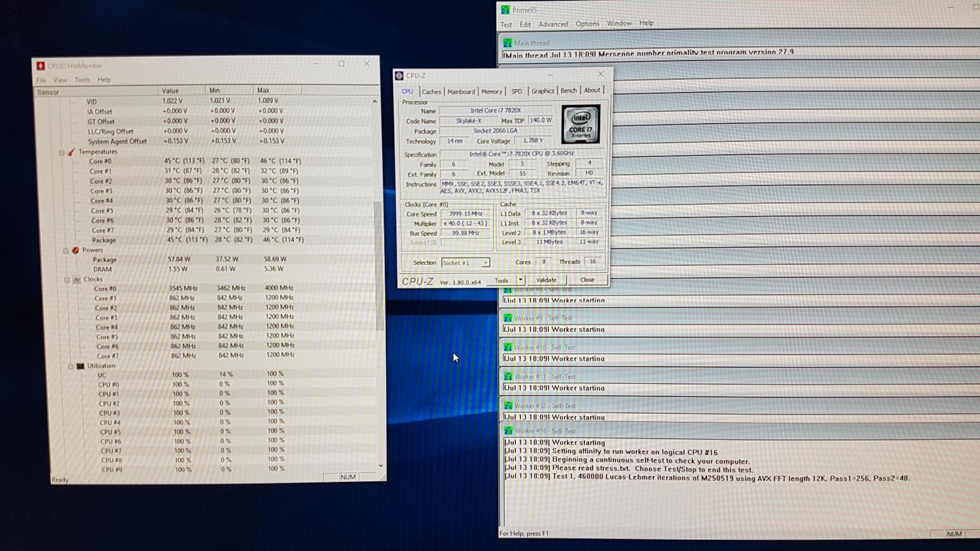Open Edit menu in Prime95
The height and width of the screenshot is (551, 980).
(x=525, y=24)
